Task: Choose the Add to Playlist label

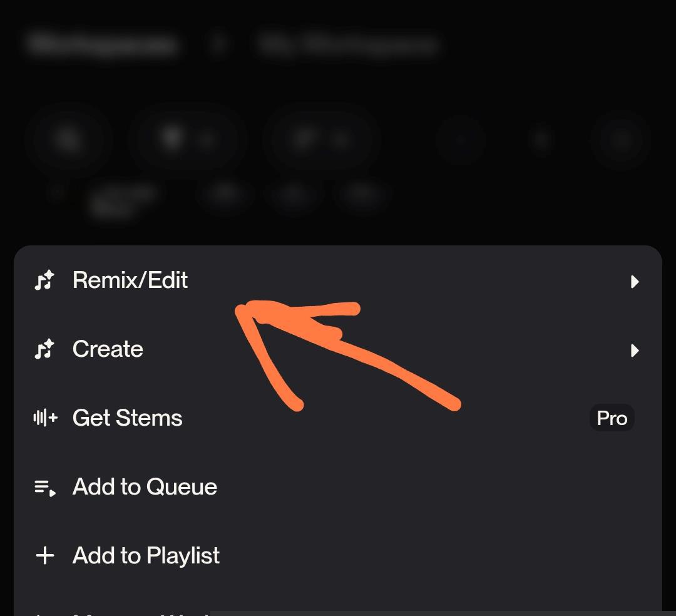Action: [146, 556]
